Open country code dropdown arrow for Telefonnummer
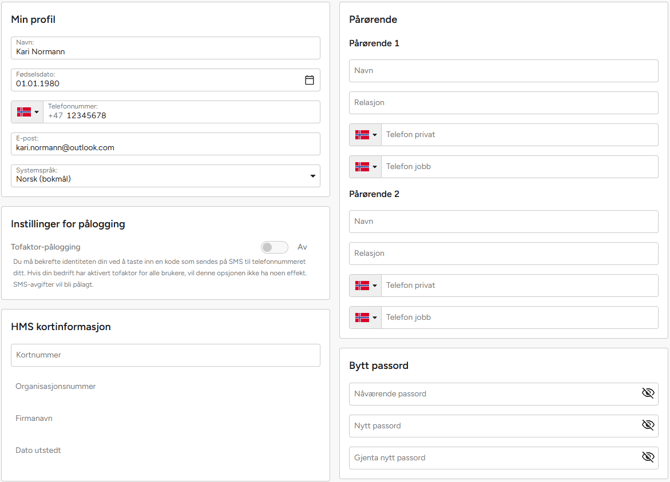 point(37,112)
